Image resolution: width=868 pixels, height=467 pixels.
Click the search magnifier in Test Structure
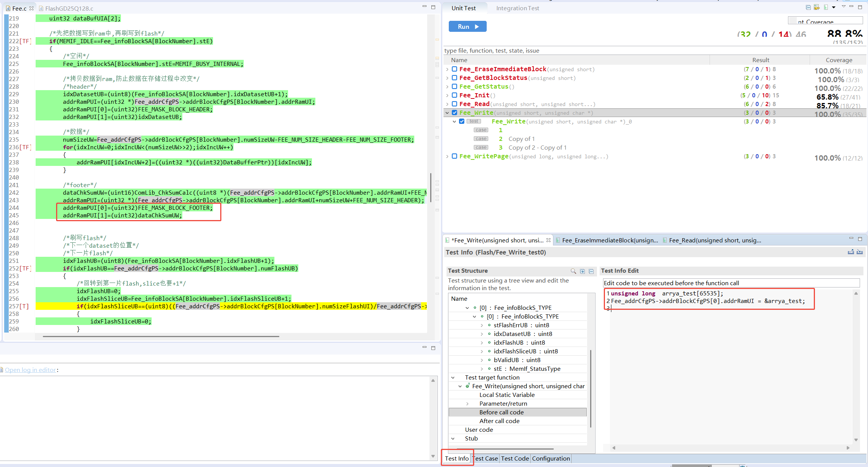[573, 271]
